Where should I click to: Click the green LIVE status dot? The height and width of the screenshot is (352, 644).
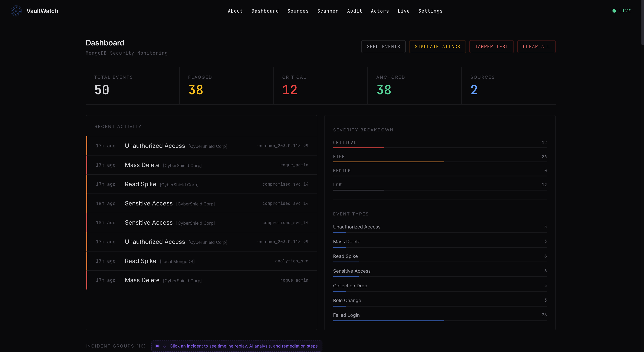click(614, 11)
